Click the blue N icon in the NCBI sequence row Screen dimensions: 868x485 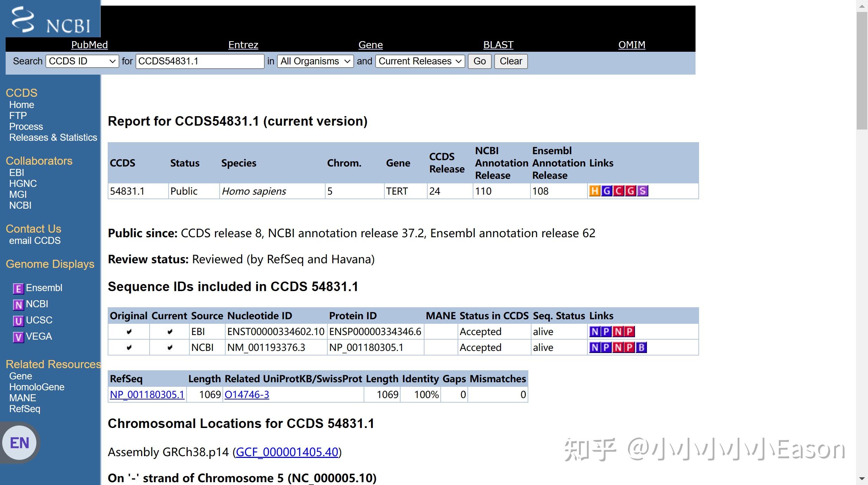point(595,347)
